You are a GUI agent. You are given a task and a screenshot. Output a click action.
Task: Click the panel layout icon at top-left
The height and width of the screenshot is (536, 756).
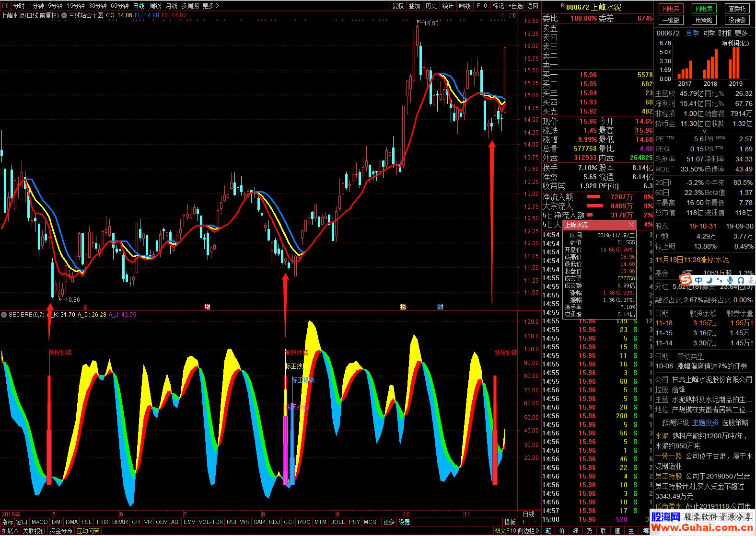tap(6, 6)
